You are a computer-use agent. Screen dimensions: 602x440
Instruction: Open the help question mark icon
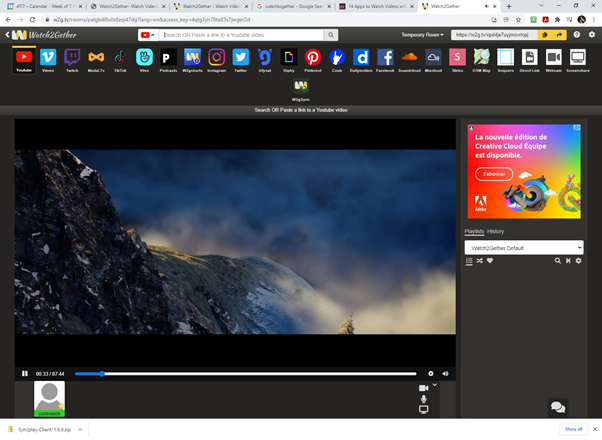[577, 35]
